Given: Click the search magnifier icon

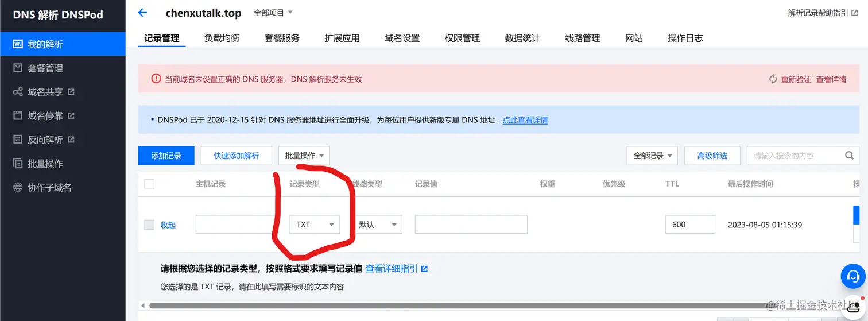Looking at the screenshot, I should click(849, 156).
